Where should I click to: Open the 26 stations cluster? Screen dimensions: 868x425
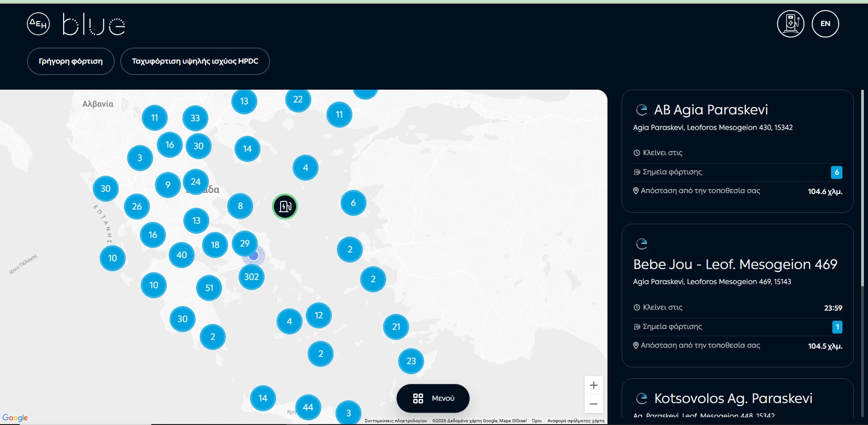click(x=137, y=206)
